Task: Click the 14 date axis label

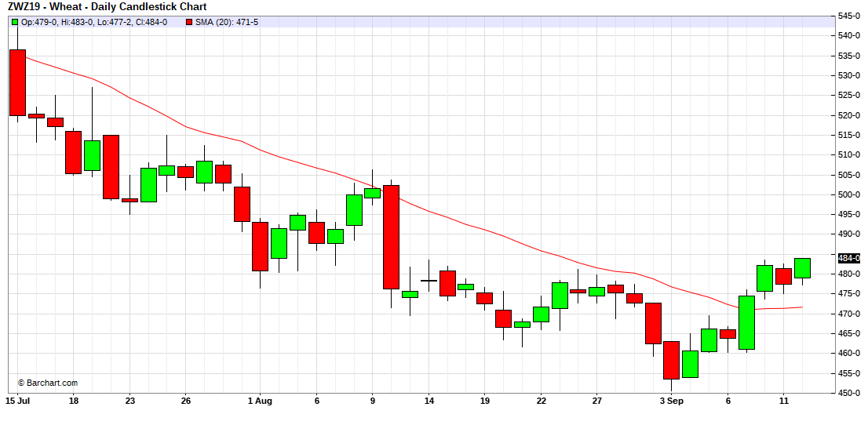Action: [x=429, y=401]
